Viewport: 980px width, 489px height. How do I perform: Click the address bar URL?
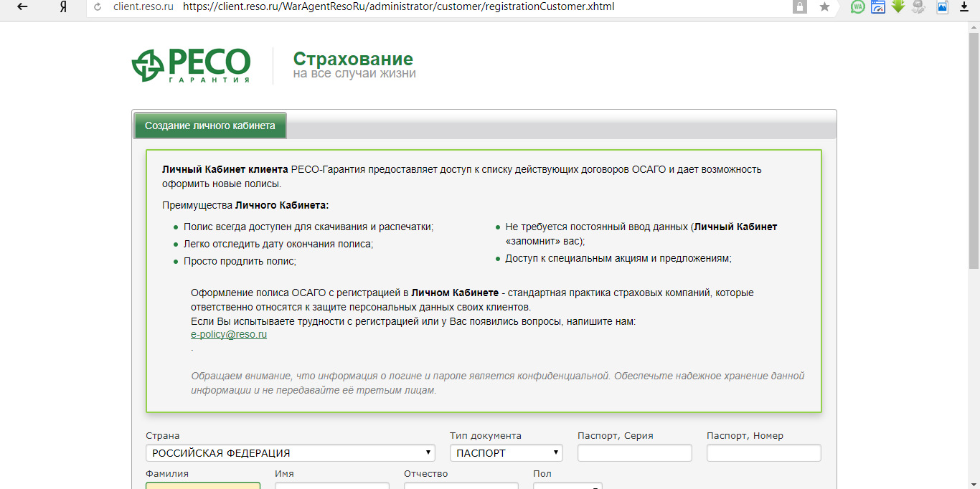click(398, 7)
